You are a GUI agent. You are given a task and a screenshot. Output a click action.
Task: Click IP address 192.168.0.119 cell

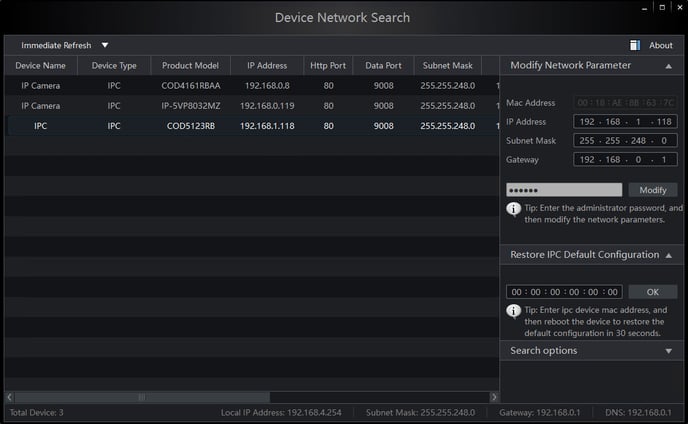[x=267, y=106]
